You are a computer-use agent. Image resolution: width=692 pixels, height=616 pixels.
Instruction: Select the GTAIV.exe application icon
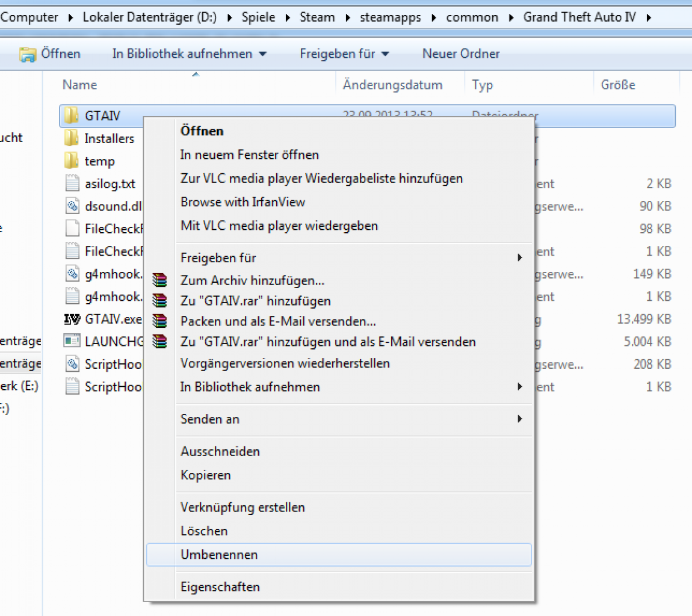[72, 319]
